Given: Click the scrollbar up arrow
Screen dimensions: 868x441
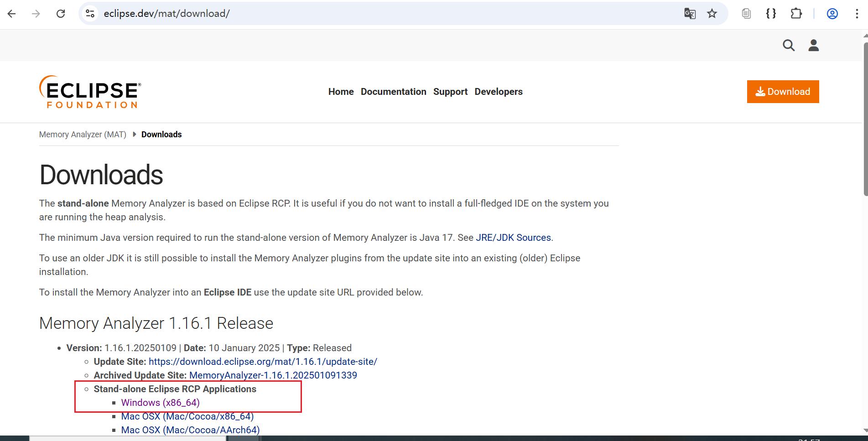Looking at the screenshot, I should pos(865,35).
